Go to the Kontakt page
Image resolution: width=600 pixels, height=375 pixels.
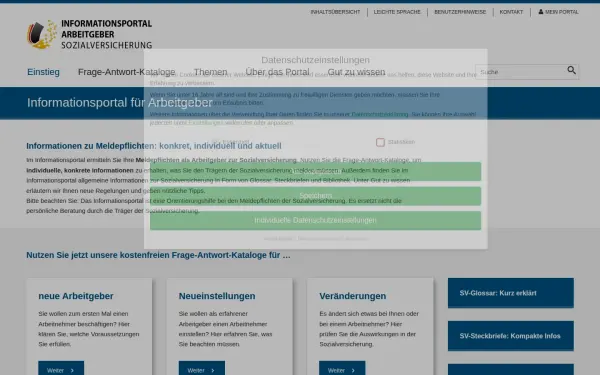(511, 12)
